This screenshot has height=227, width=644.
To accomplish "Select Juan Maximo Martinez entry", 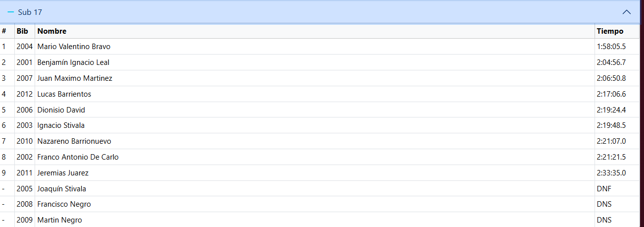I will (x=320, y=78).
